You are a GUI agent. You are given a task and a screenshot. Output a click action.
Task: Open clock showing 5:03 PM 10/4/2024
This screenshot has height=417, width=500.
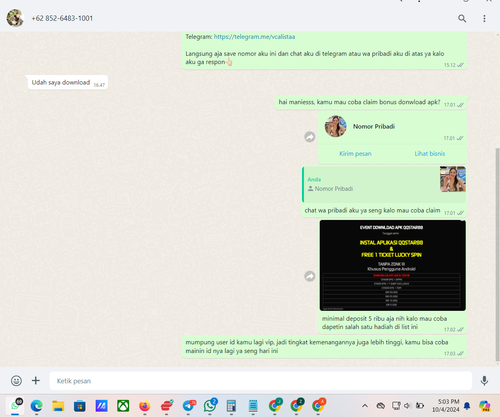[446, 405]
